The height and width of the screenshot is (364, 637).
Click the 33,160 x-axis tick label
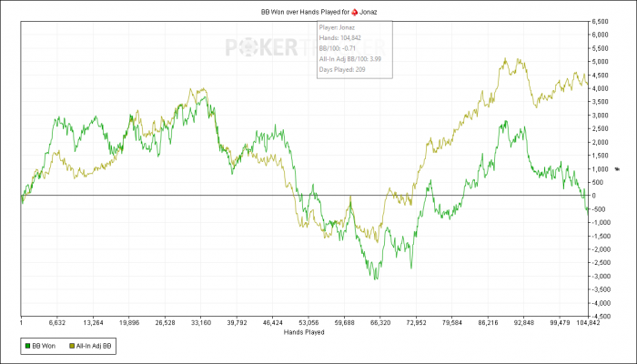coord(201,323)
